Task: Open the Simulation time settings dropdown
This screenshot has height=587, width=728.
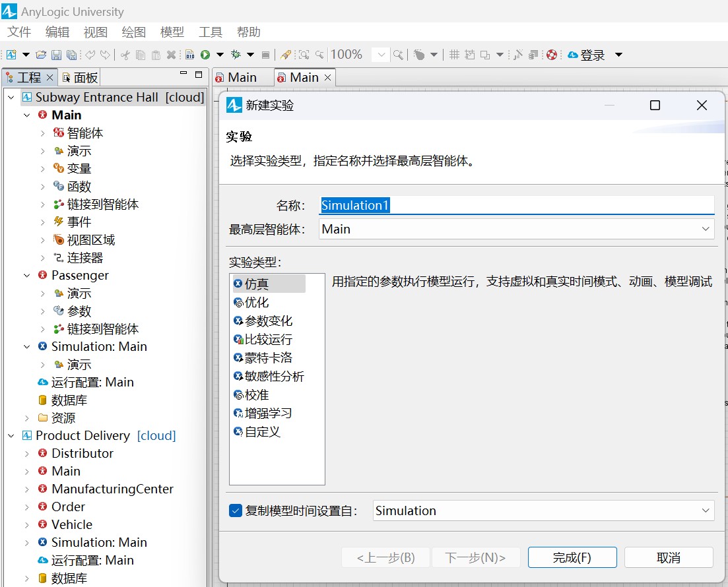Action: [543, 510]
